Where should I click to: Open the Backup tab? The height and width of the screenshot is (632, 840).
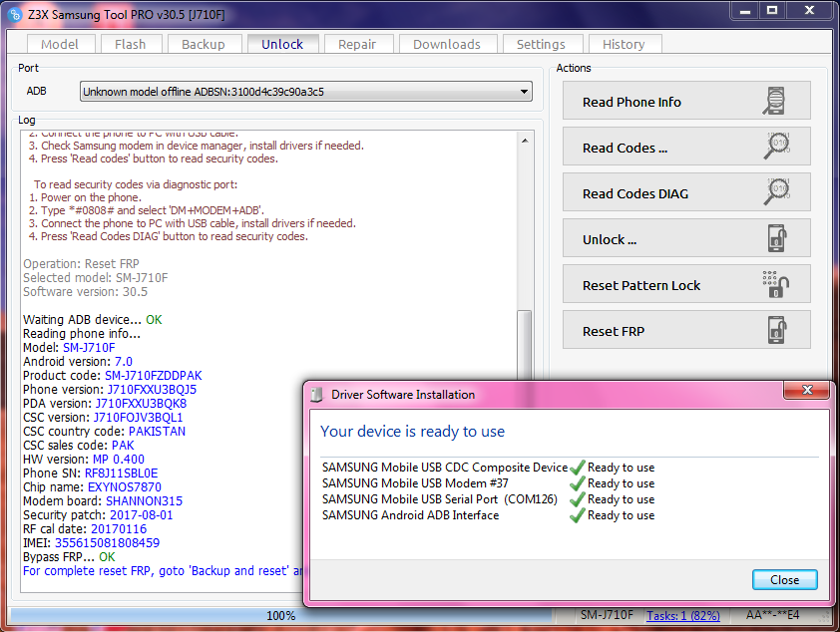coord(204,44)
